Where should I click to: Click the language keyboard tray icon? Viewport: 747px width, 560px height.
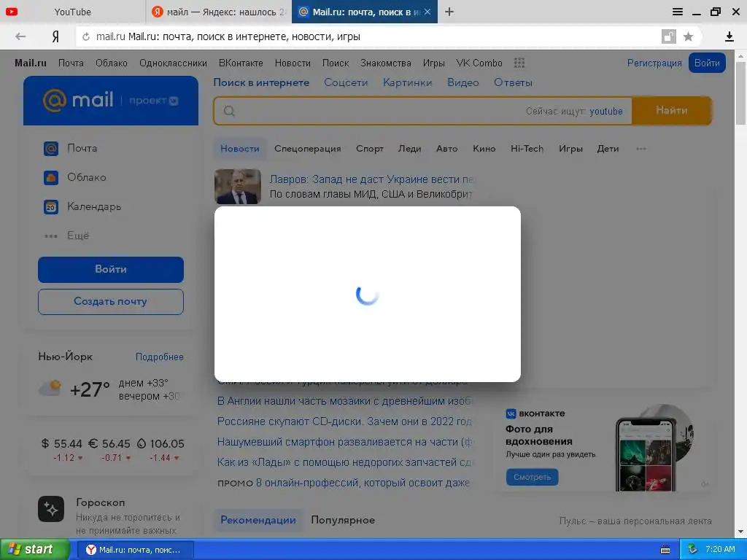click(665, 550)
